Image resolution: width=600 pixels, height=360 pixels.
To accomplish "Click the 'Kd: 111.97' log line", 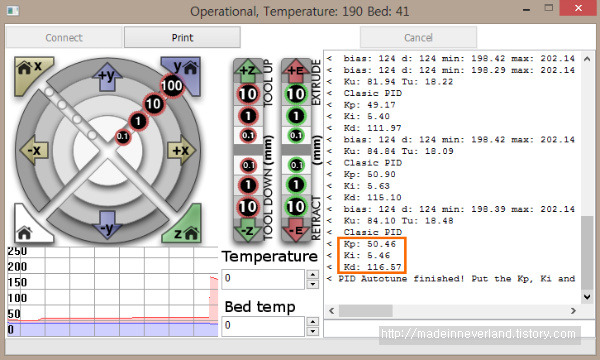I will 372,128.
